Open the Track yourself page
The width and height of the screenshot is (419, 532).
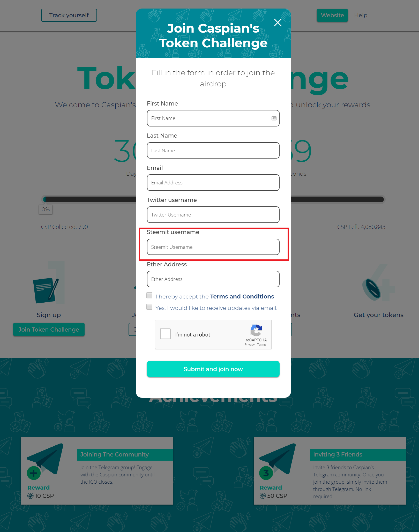point(69,15)
